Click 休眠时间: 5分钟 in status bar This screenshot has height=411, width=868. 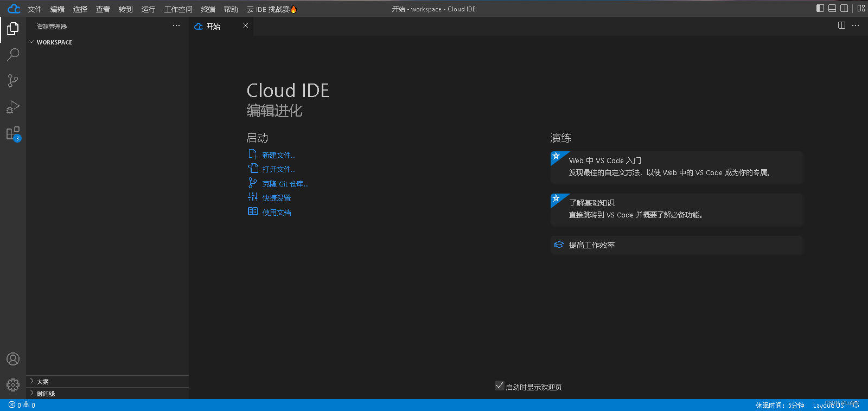tap(780, 405)
